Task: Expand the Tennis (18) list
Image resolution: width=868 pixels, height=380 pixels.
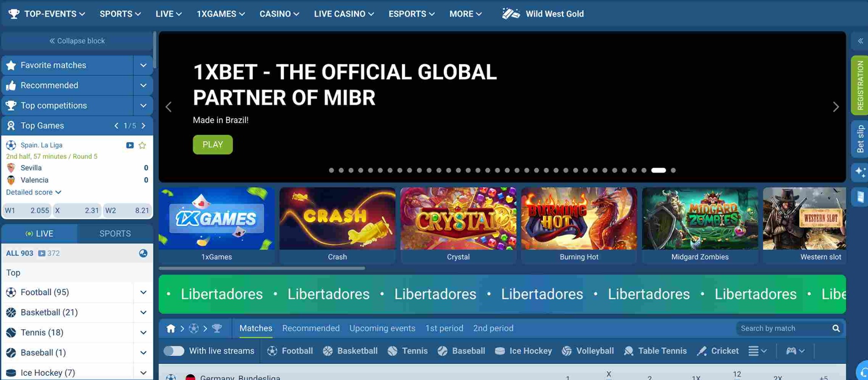Action: pyautogui.click(x=143, y=332)
